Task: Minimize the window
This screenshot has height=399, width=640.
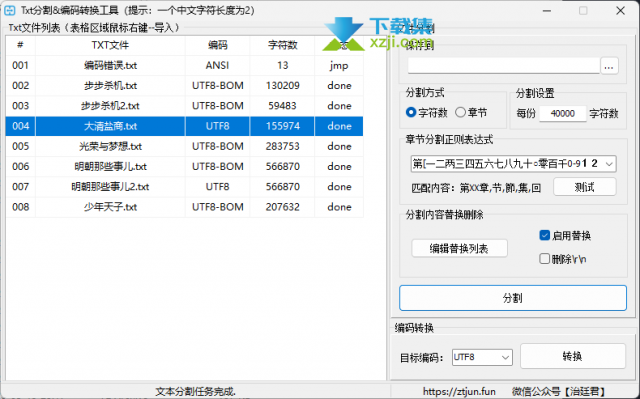Action: [x=547, y=11]
